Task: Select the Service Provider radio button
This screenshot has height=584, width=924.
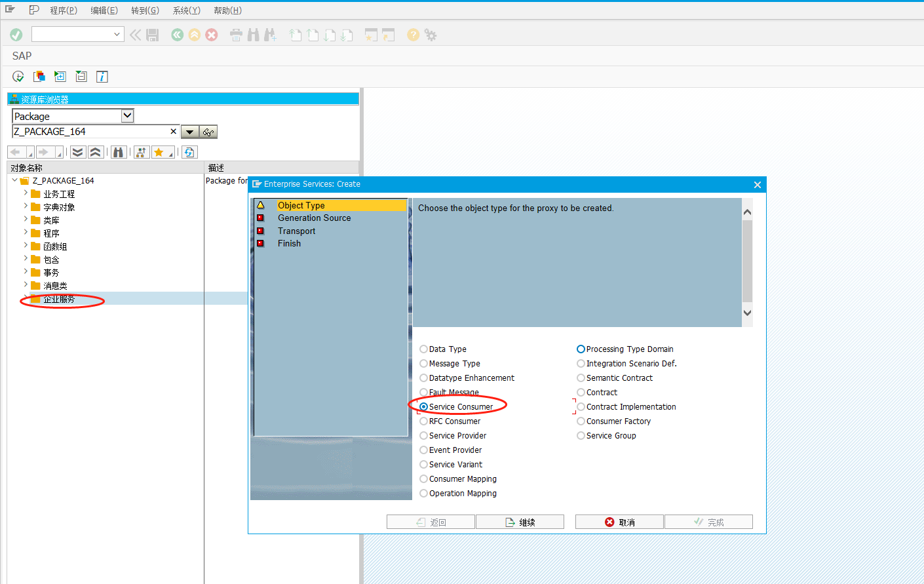Action: coord(423,436)
